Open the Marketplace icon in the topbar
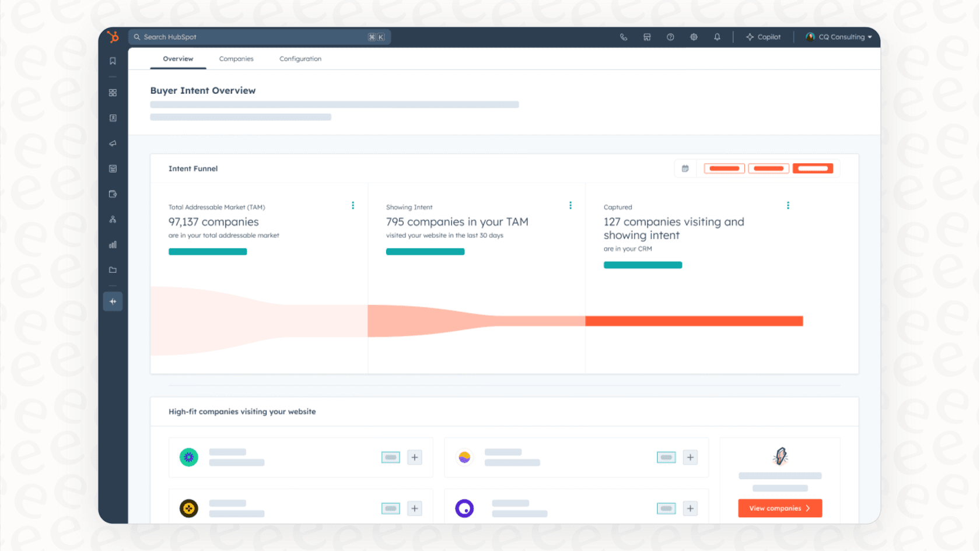980x551 pixels. (647, 37)
